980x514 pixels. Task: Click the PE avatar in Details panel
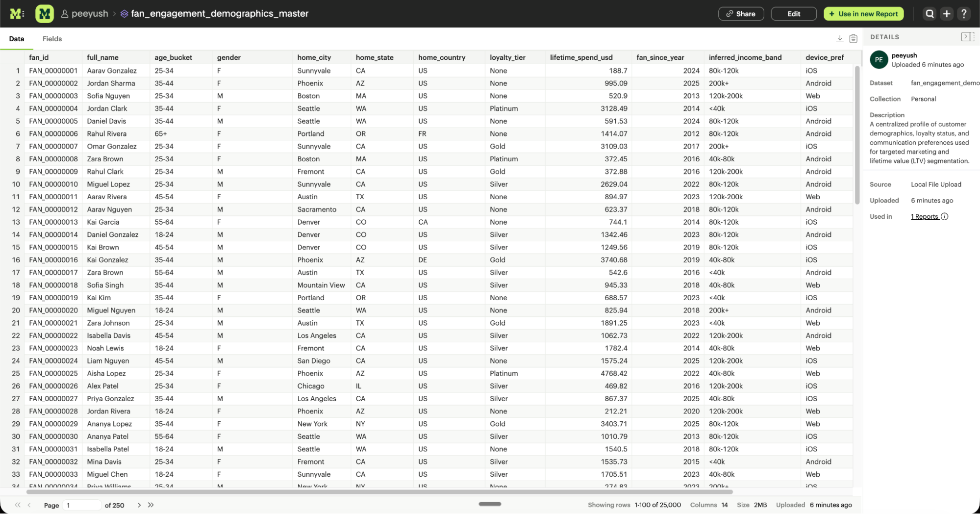[879, 59]
